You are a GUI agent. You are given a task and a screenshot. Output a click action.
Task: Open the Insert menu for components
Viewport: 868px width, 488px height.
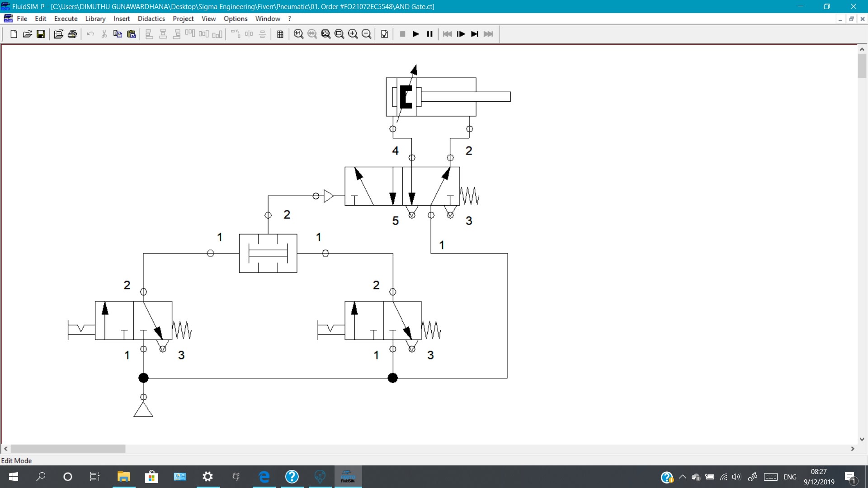pos(122,19)
